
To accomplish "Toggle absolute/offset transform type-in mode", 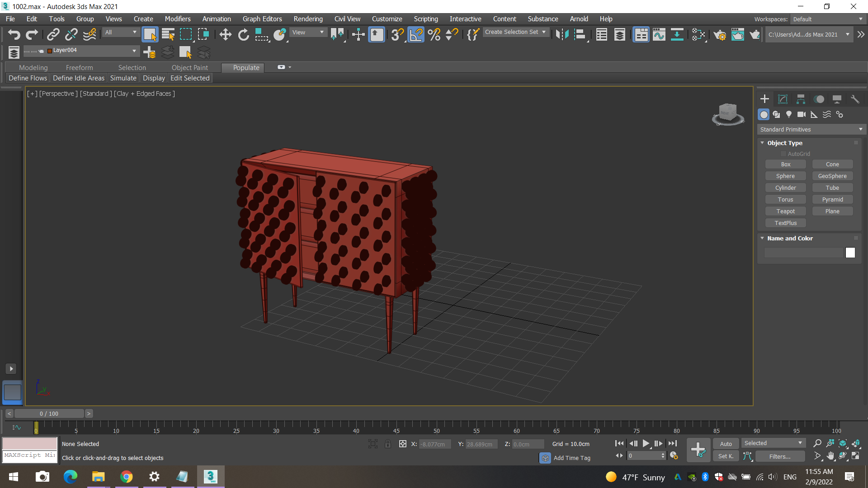I will click(403, 444).
